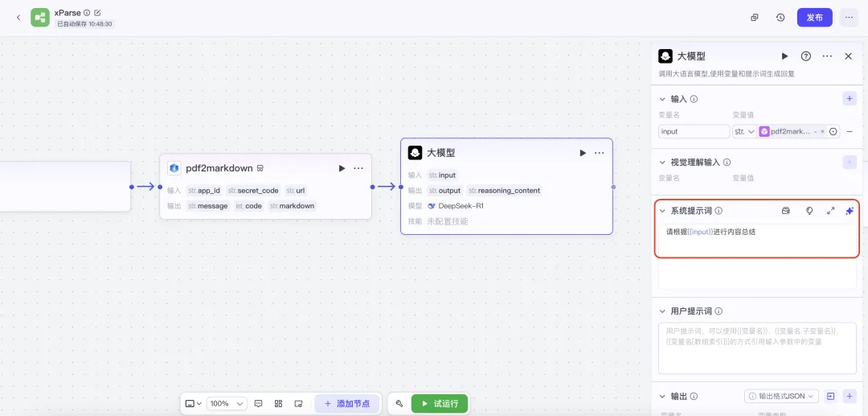
Task: Collapse the 系统提示词 section
Action: click(662, 211)
